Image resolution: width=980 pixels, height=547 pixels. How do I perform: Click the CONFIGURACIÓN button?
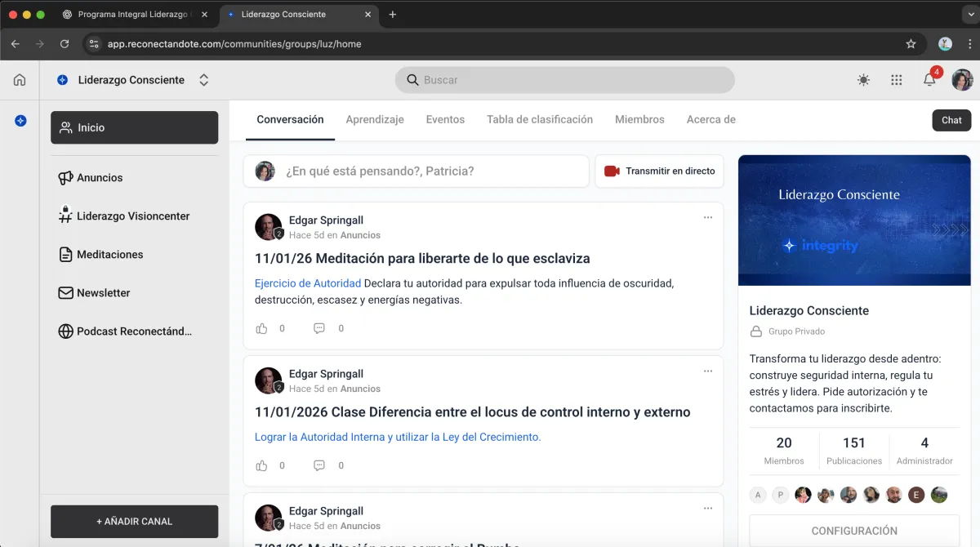[854, 531]
